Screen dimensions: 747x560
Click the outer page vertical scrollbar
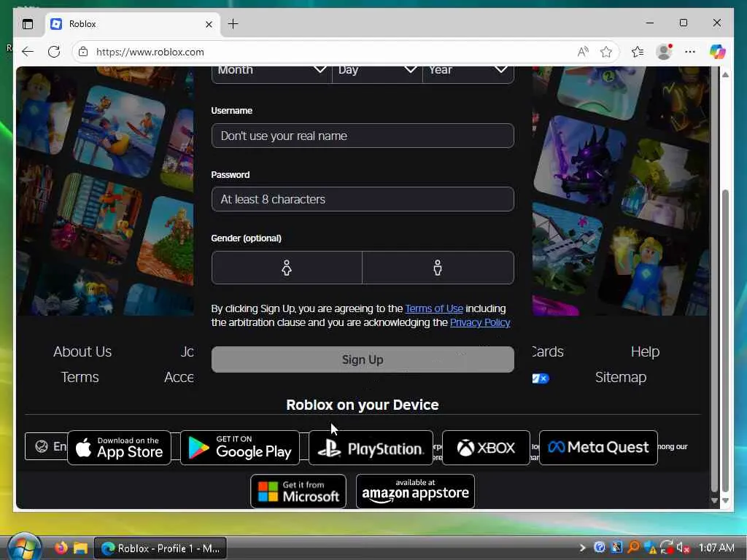725,341
